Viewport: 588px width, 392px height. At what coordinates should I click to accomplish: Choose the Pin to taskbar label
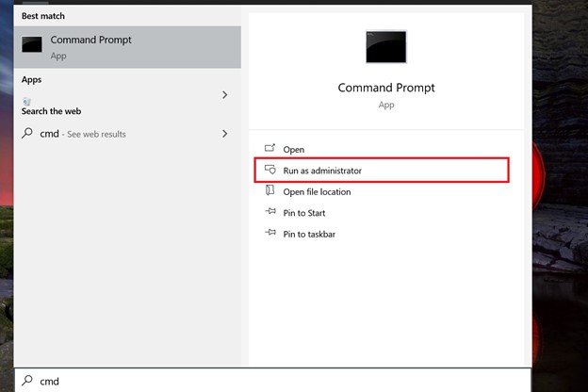click(x=309, y=235)
